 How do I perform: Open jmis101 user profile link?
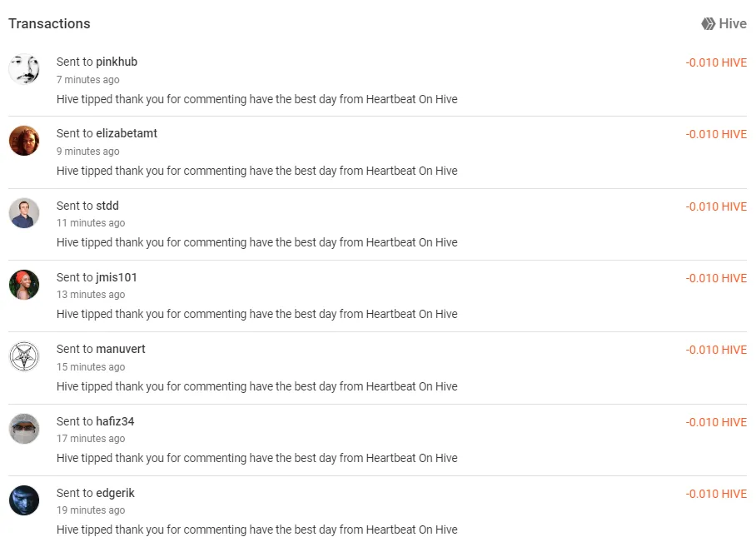(x=117, y=277)
